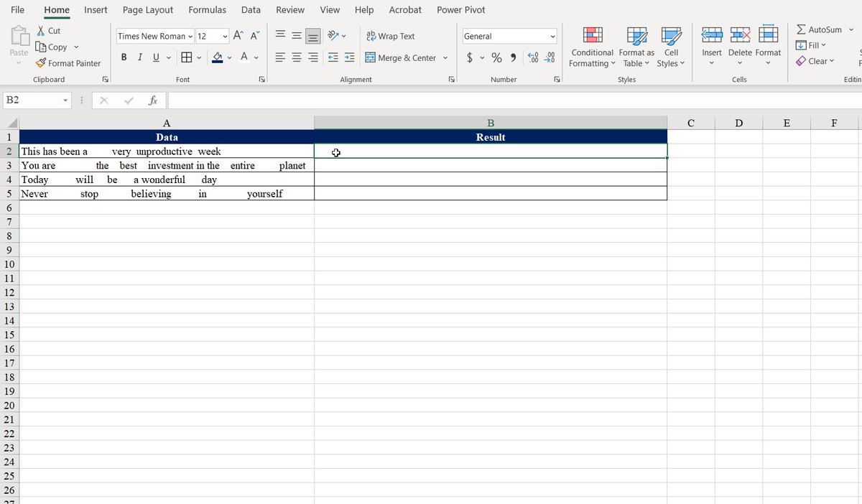This screenshot has height=504, width=862.
Task: Set middle vertical alignment
Action: pyautogui.click(x=297, y=36)
